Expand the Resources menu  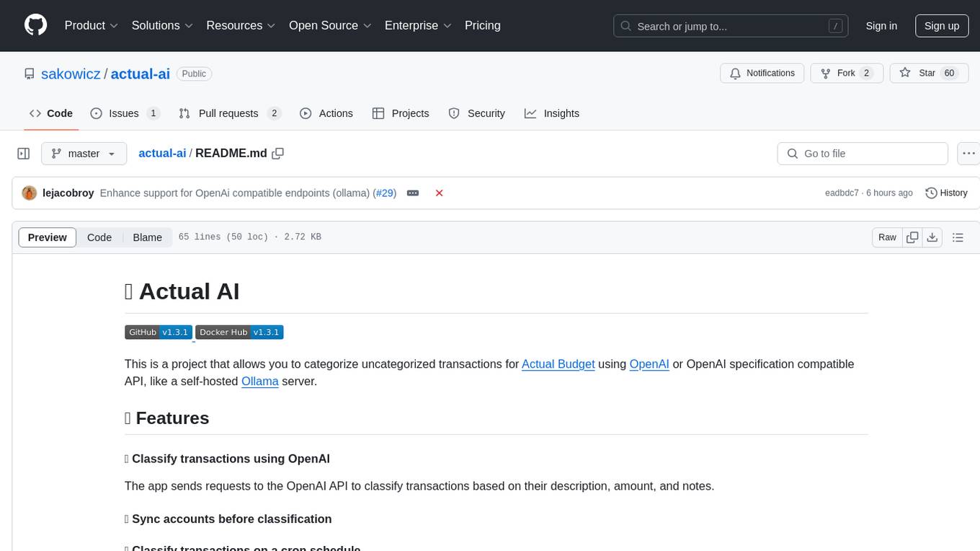click(241, 25)
